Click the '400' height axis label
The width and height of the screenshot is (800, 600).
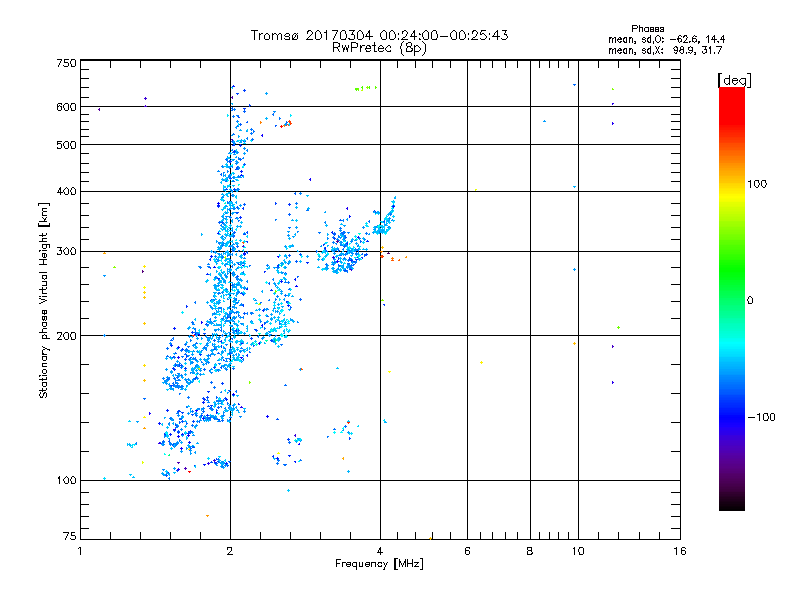[66, 192]
